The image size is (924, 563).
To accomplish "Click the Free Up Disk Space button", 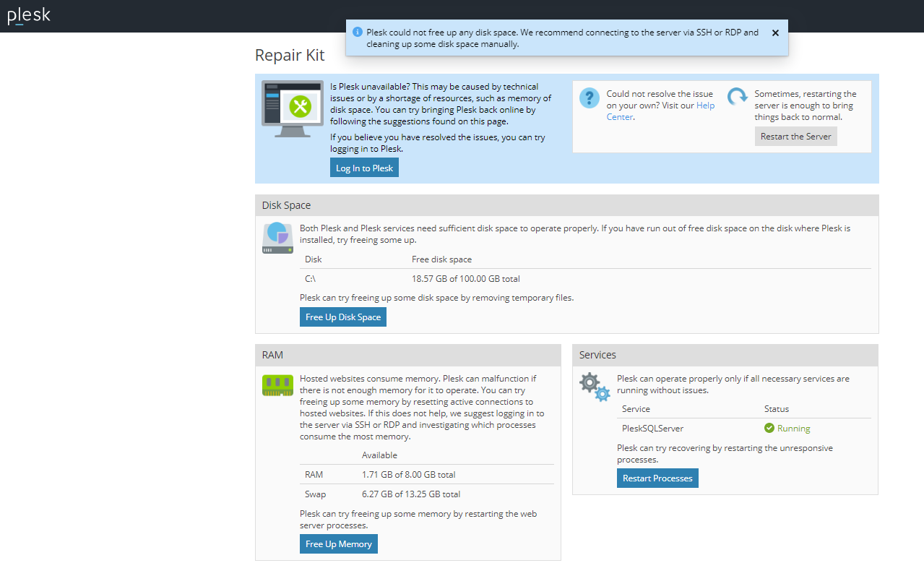I will 343,317.
